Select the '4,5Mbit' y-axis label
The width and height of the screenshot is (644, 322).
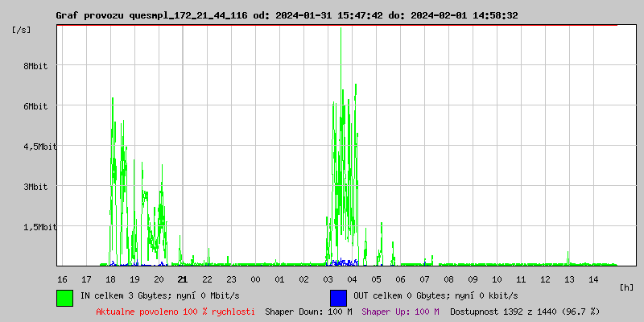tap(40, 147)
